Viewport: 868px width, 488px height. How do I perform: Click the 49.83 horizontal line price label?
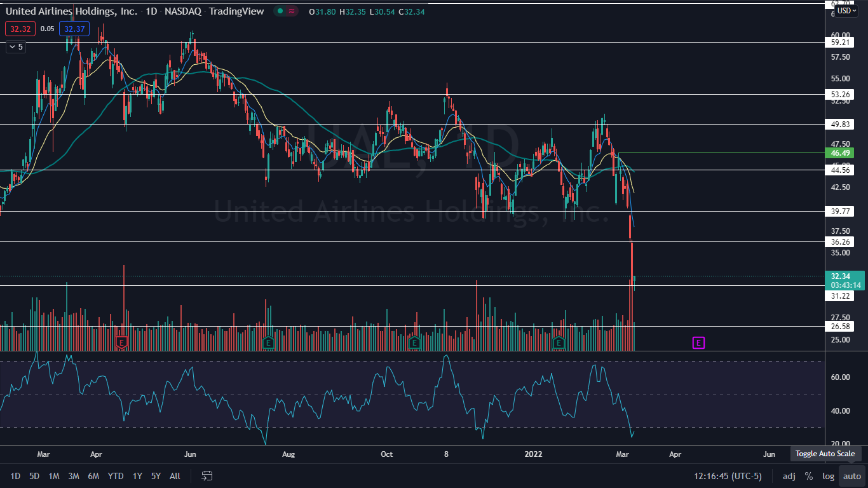841,125
